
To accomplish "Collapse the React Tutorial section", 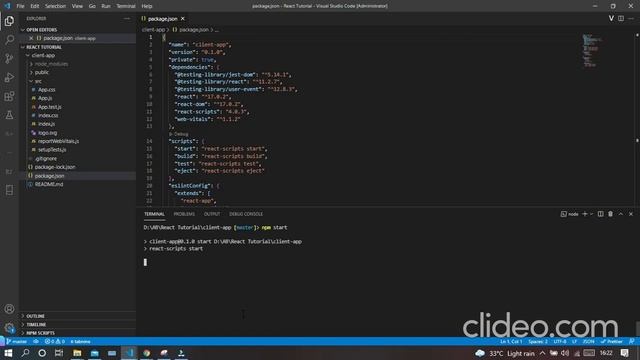I will pyautogui.click(x=78, y=47).
